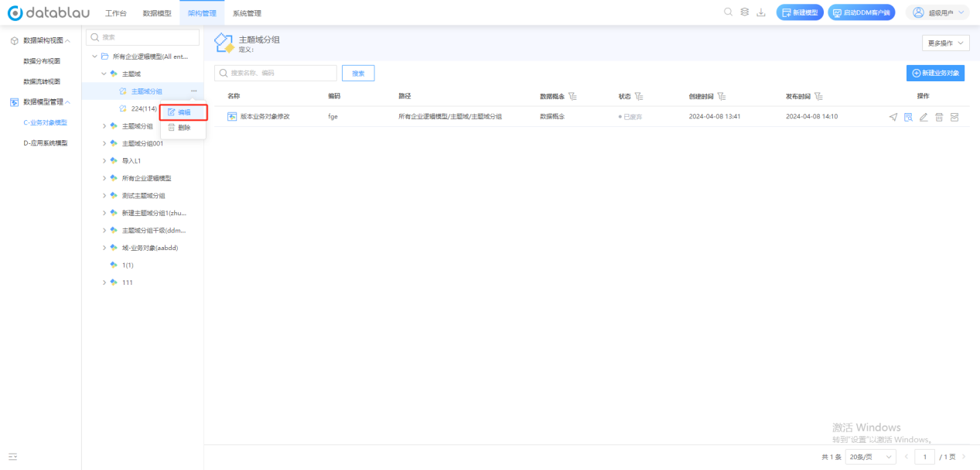Viewport: 980px width, 470px height.
Task: Select the 域-业务对象(aabdd) tree item
Action: click(x=150, y=248)
